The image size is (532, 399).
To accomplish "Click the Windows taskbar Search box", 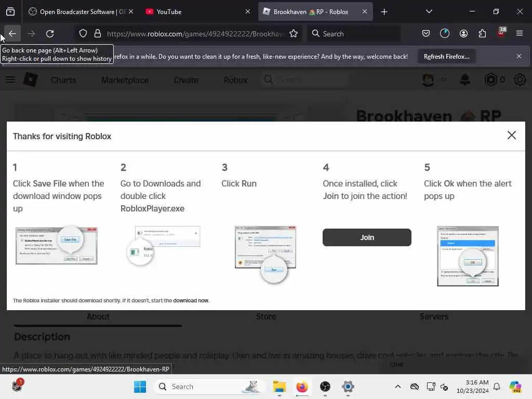I will (209, 387).
